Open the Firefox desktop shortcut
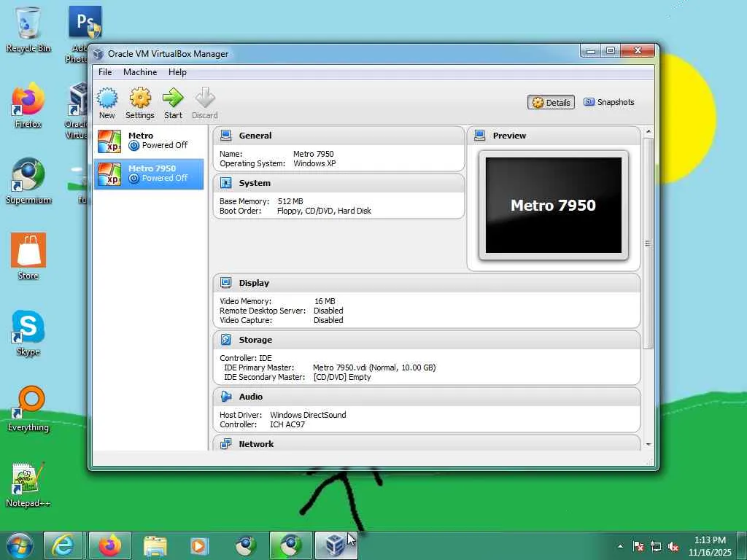The image size is (747, 560). tap(28, 105)
